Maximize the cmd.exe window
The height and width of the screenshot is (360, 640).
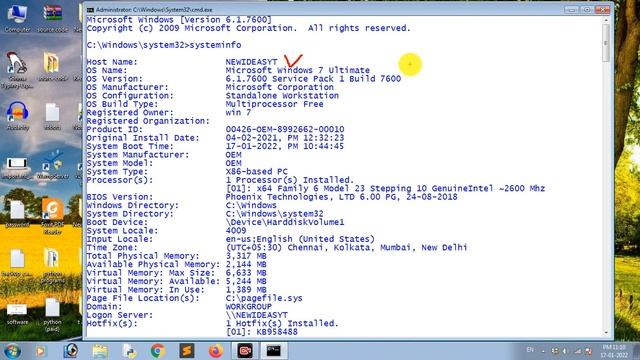(587, 9)
